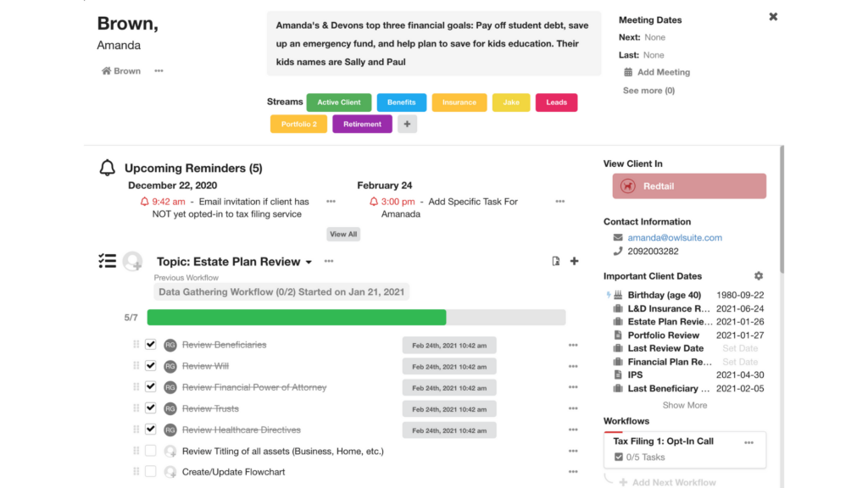Close the client panel with X
Image resolution: width=868 pixels, height=488 pixels.
point(773,17)
